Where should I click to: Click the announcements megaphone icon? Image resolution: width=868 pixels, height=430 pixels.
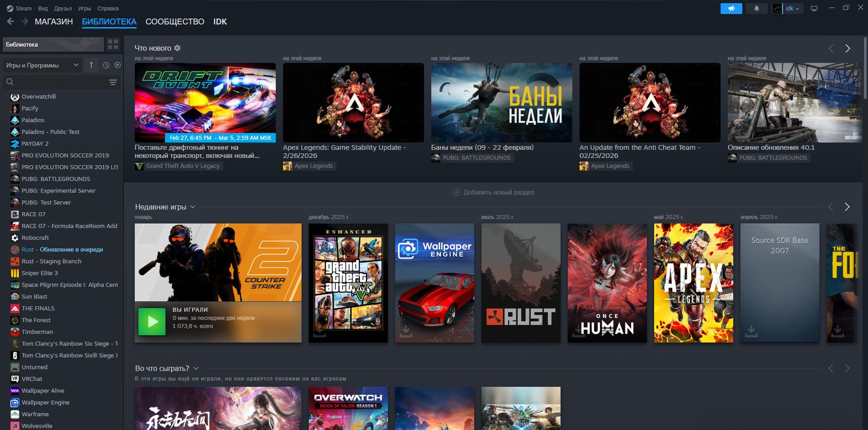(731, 9)
